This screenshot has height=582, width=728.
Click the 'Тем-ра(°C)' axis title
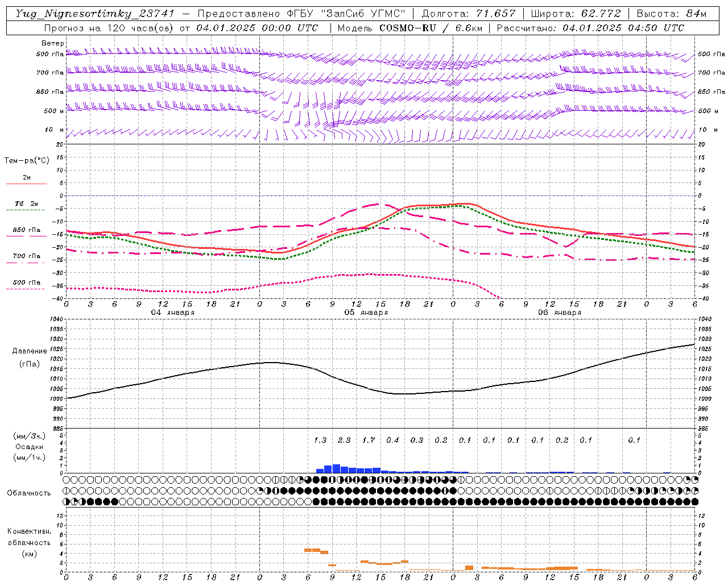coord(27,160)
